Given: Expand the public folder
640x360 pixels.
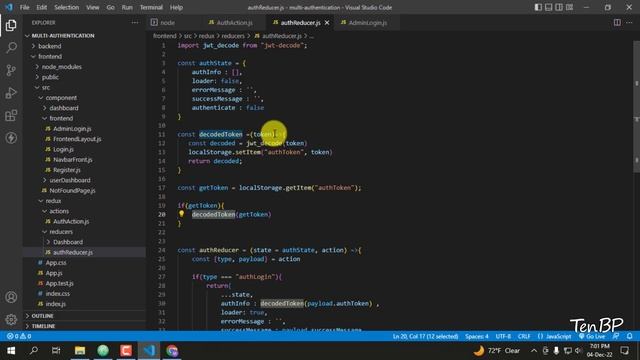Looking at the screenshot, I should pyautogui.click(x=50, y=77).
